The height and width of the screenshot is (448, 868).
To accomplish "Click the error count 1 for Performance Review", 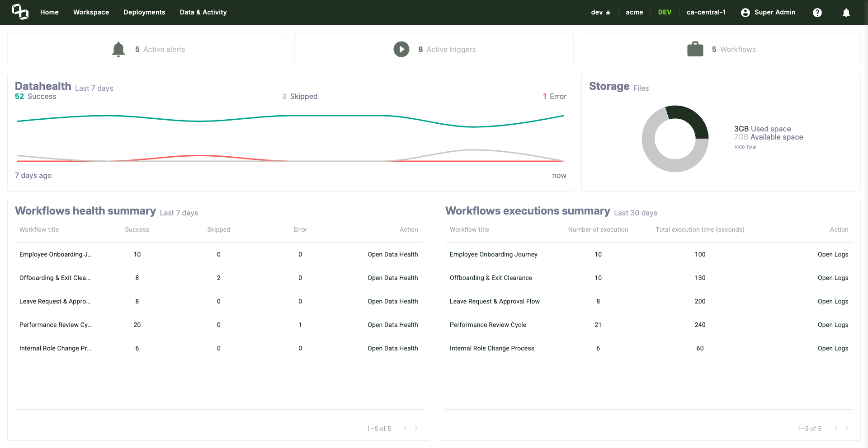I will click(x=300, y=325).
